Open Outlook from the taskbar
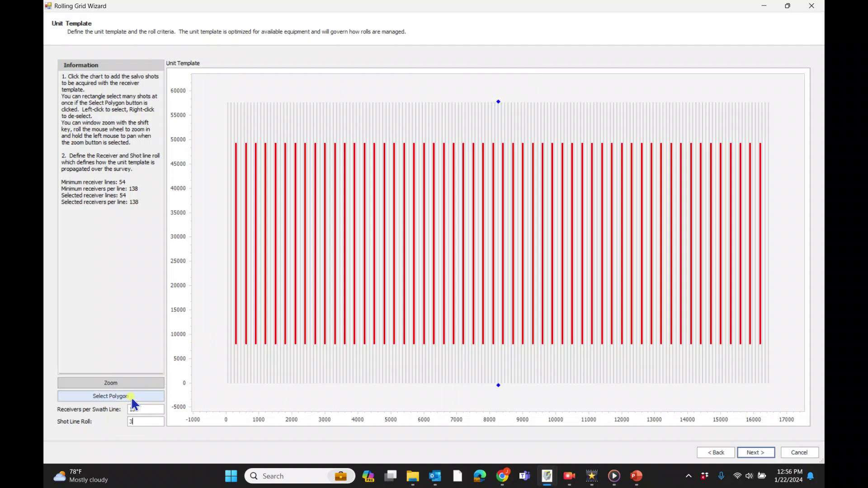 [x=435, y=476]
